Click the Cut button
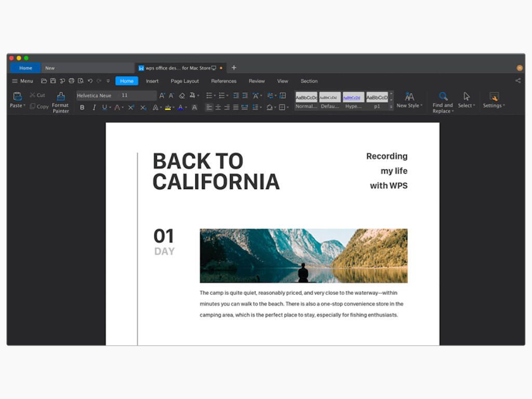 pos(37,95)
